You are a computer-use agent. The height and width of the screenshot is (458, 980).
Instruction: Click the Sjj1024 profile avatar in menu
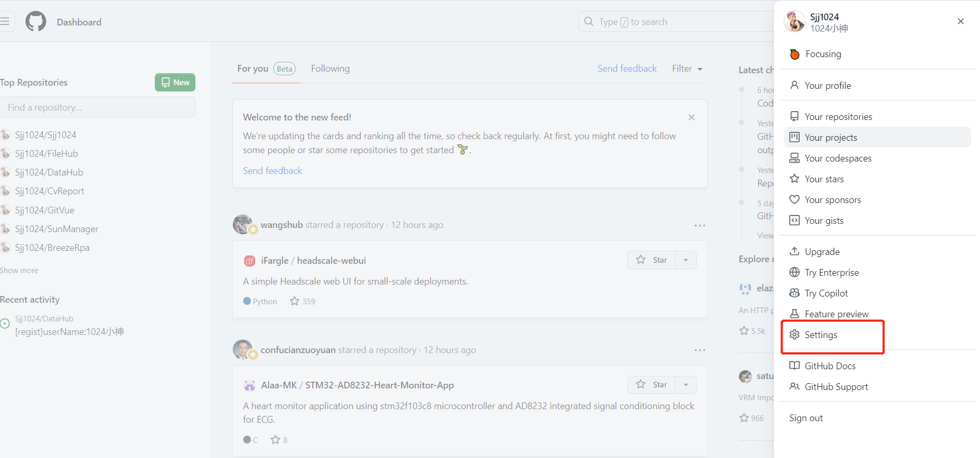pyautogui.click(x=794, y=22)
